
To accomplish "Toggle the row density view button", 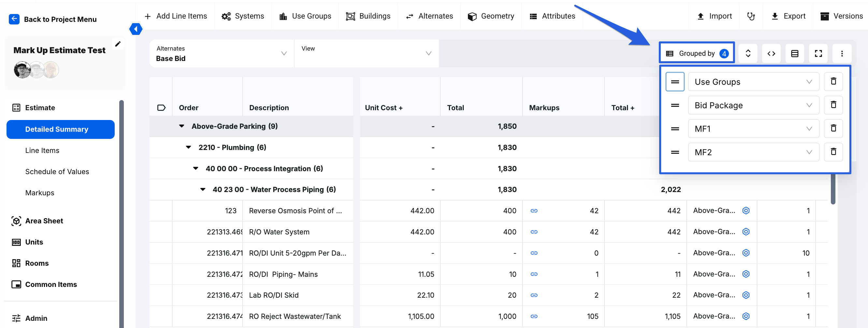I will coord(795,53).
